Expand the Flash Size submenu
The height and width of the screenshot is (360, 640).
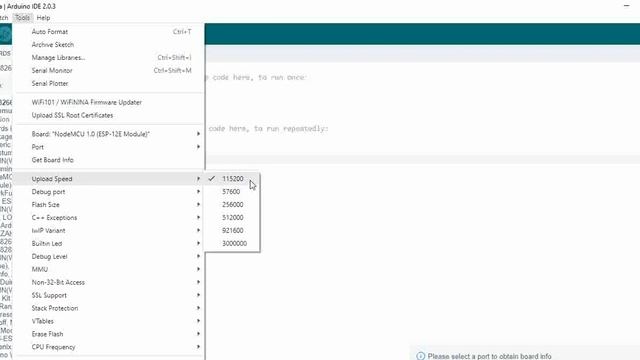pos(108,205)
